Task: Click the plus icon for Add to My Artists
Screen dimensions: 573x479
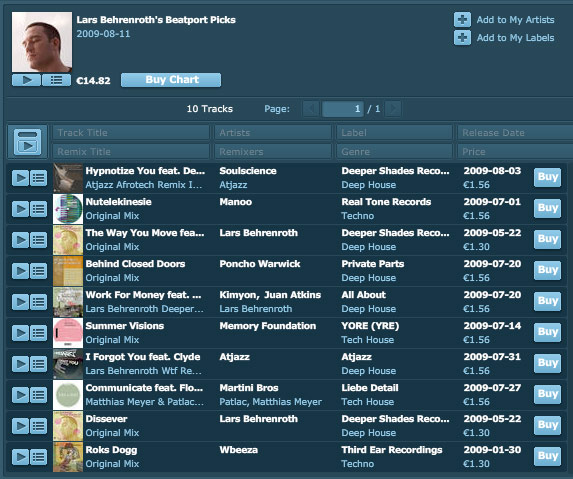Action: point(462,20)
